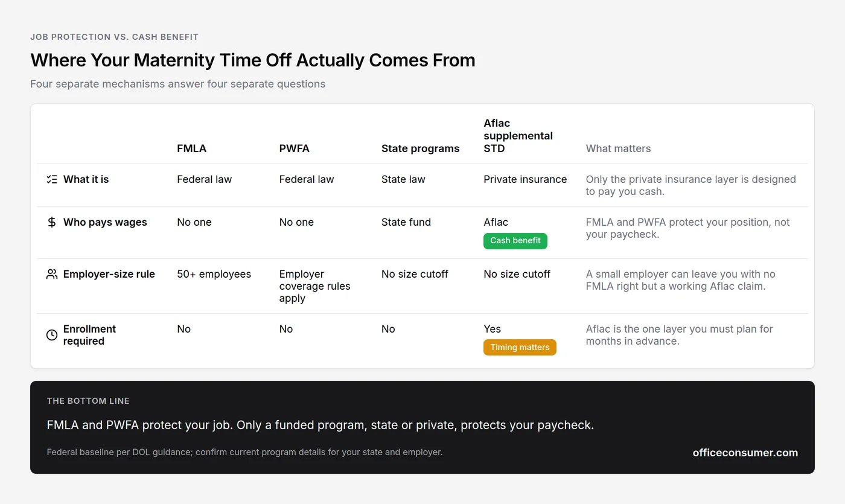Click the green Cash benefit badge
This screenshot has width=845, height=504.
(x=515, y=241)
